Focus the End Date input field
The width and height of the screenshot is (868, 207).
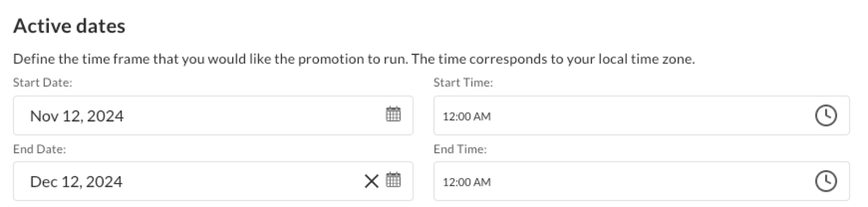[x=213, y=181]
